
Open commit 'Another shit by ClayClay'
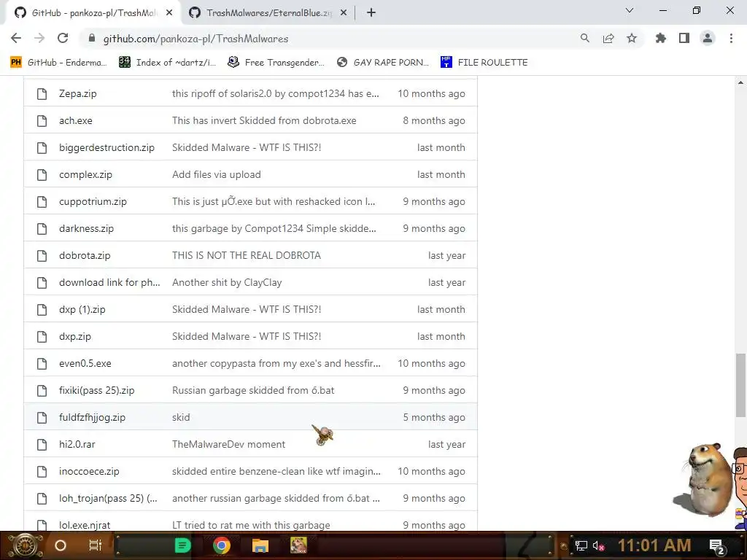click(227, 282)
